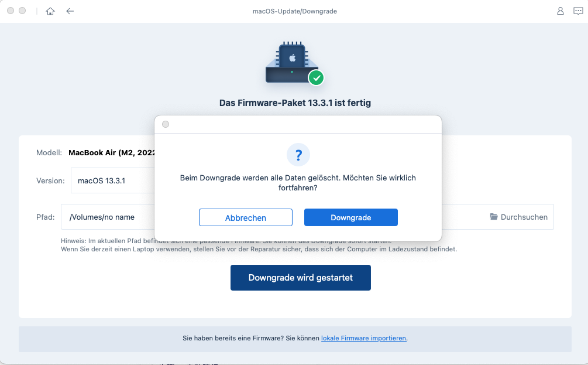Click the green checkmark badge on the firmware icon
This screenshot has width=588, height=365.
click(316, 77)
